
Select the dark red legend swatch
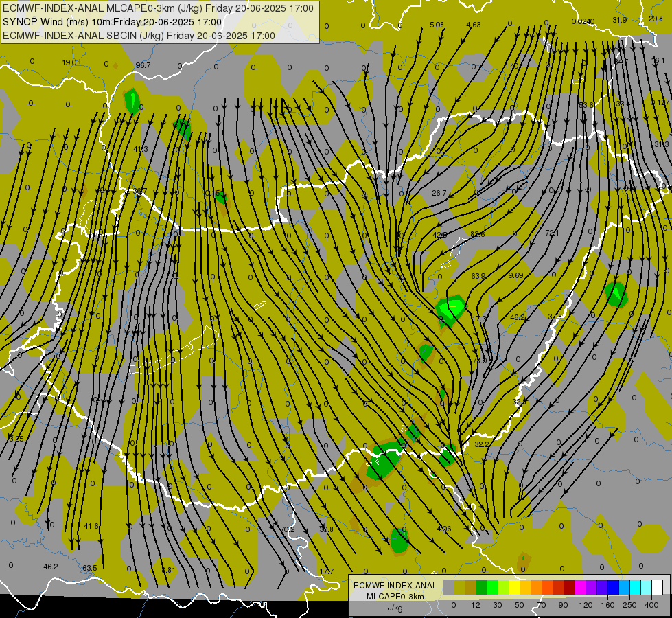point(569,587)
